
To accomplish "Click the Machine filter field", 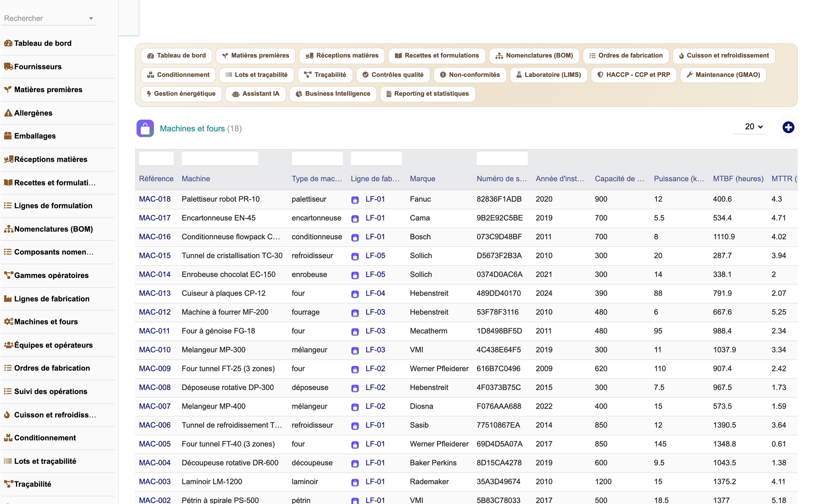I will tap(220, 159).
